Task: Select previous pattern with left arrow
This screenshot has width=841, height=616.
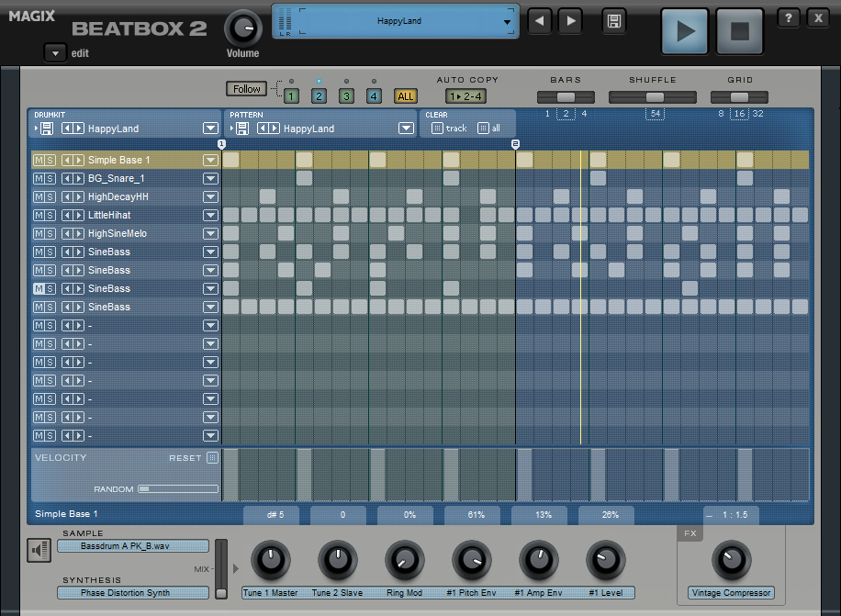Action: point(263,129)
